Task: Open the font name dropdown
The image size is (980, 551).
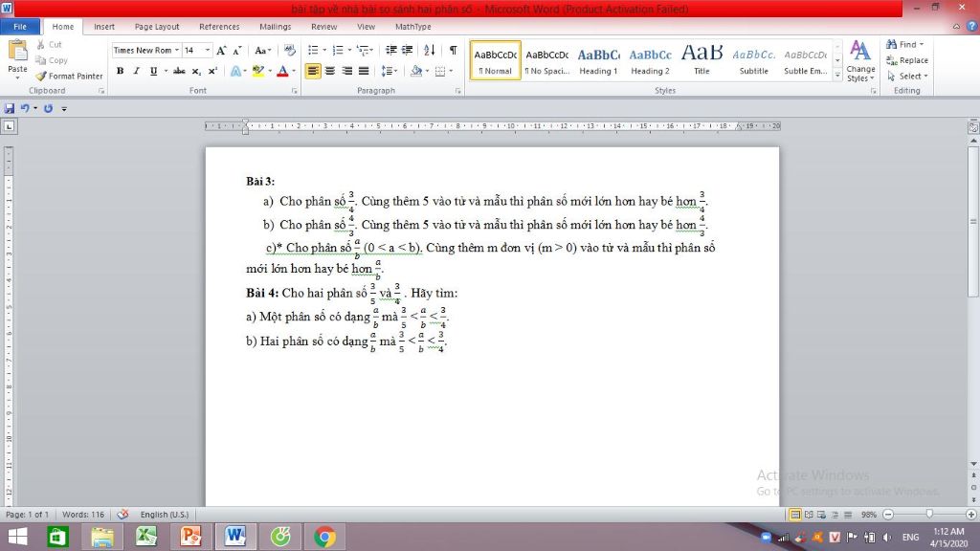Action: click(x=177, y=50)
